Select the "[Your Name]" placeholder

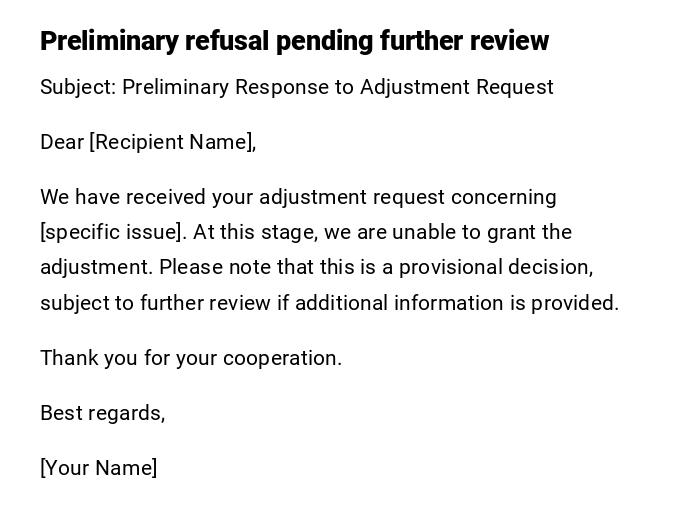(98, 468)
